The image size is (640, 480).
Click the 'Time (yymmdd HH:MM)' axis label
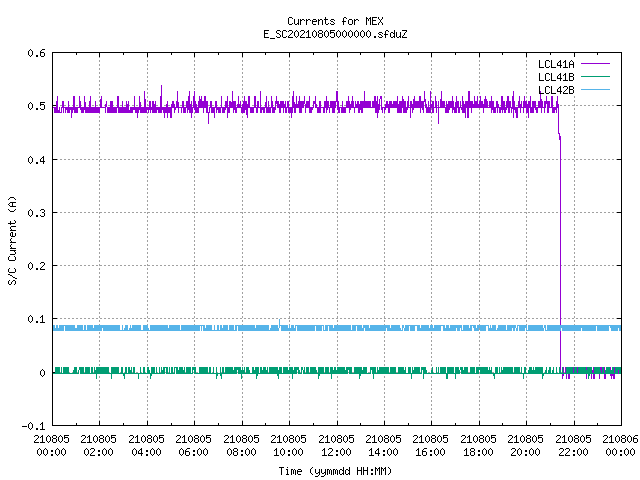point(335,471)
